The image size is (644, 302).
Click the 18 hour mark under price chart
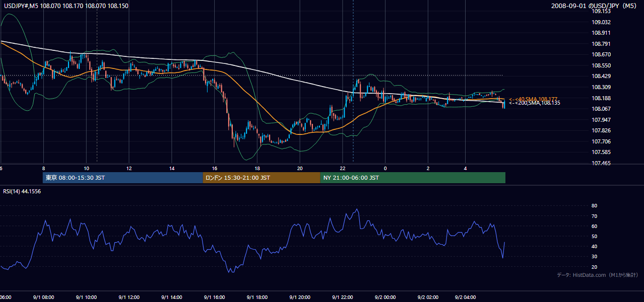pos(257,169)
